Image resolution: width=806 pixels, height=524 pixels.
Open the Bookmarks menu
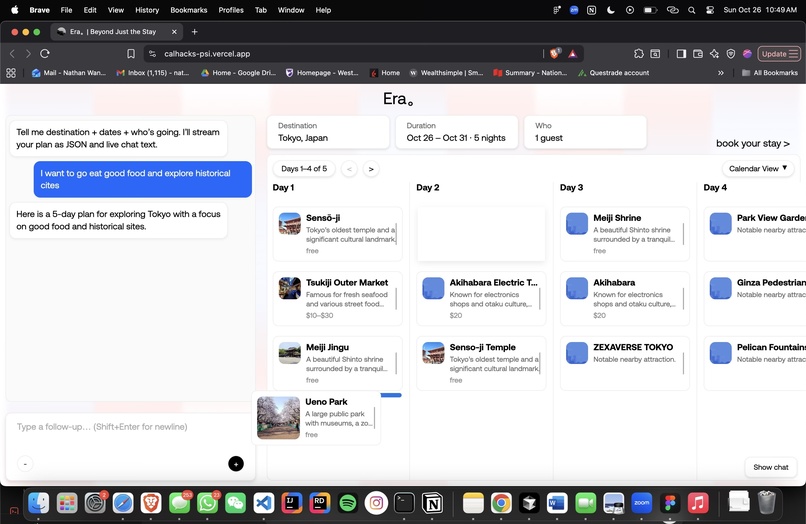click(x=189, y=10)
